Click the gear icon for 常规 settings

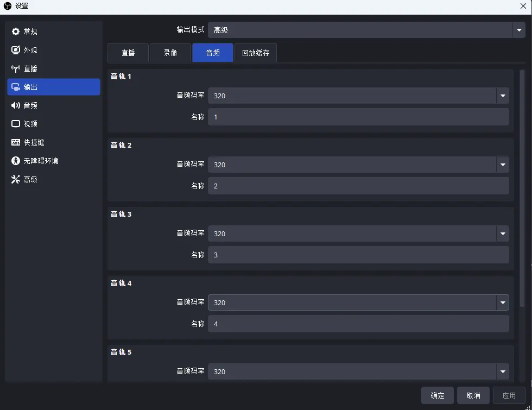click(16, 31)
